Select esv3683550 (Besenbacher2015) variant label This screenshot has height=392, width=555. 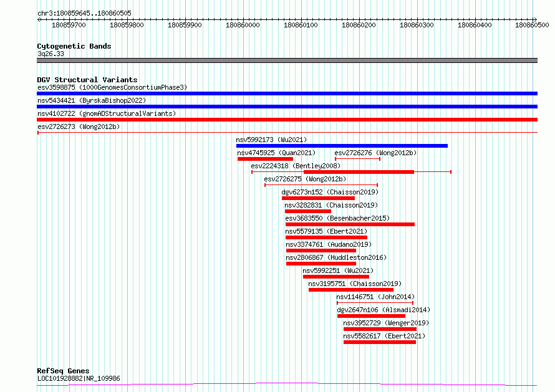tap(337, 218)
